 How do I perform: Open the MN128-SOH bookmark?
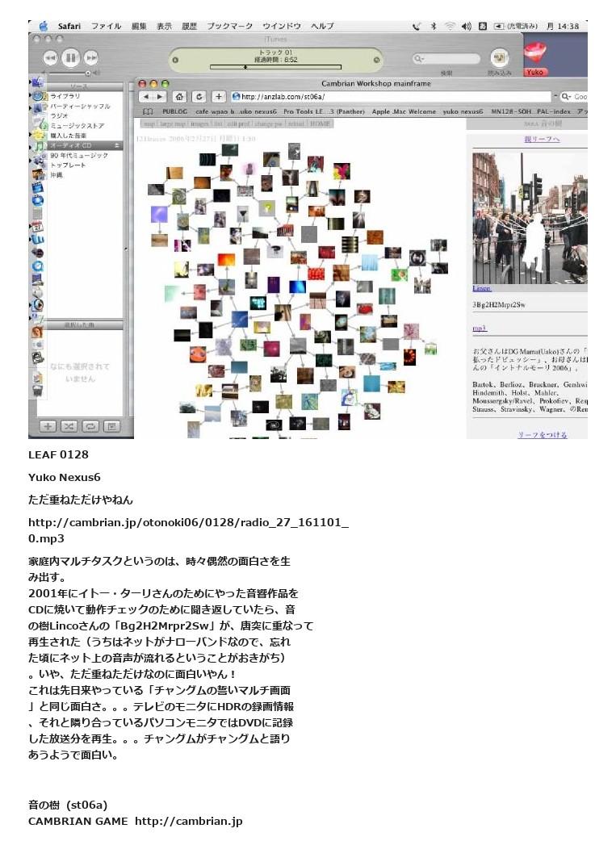[510, 111]
